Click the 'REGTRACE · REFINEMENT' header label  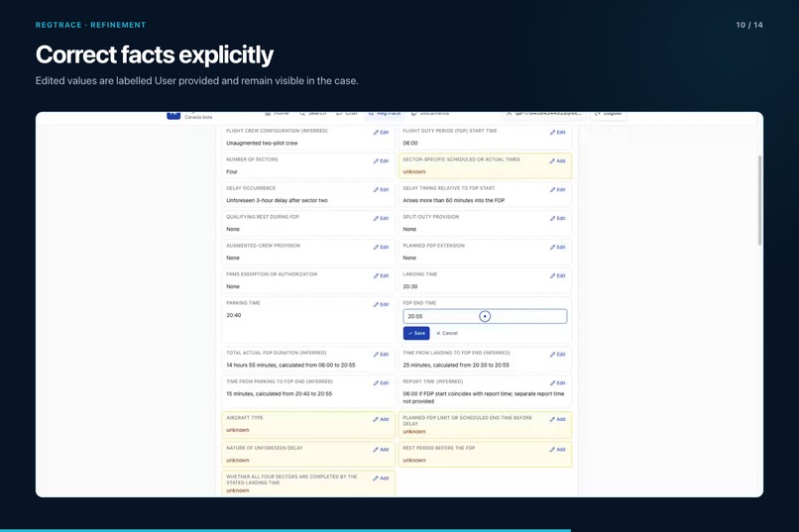pyautogui.click(x=90, y=25)
